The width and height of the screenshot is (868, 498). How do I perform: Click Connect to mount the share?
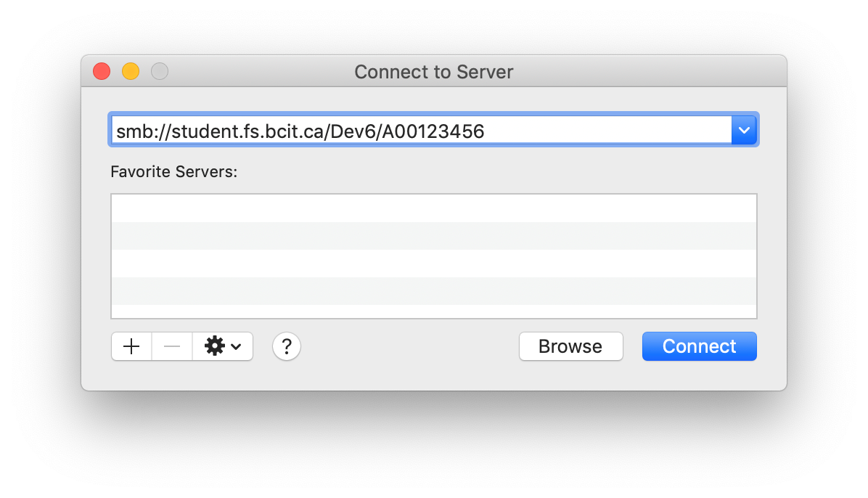[x=699, y=346]
